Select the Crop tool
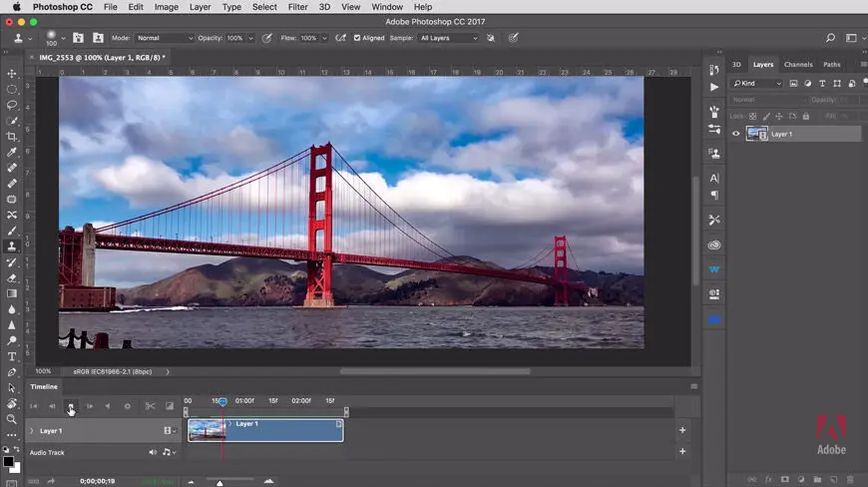Image resolution: width=868 pixels, height=487 pixels. (12, 136)
